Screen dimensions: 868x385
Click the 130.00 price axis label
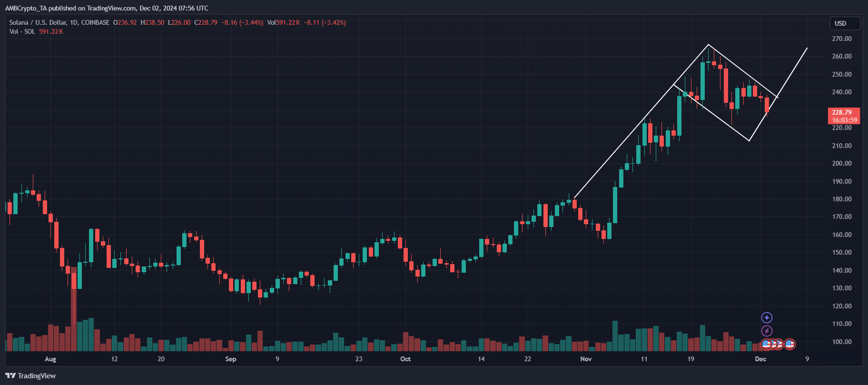click(x=842, y=288)
